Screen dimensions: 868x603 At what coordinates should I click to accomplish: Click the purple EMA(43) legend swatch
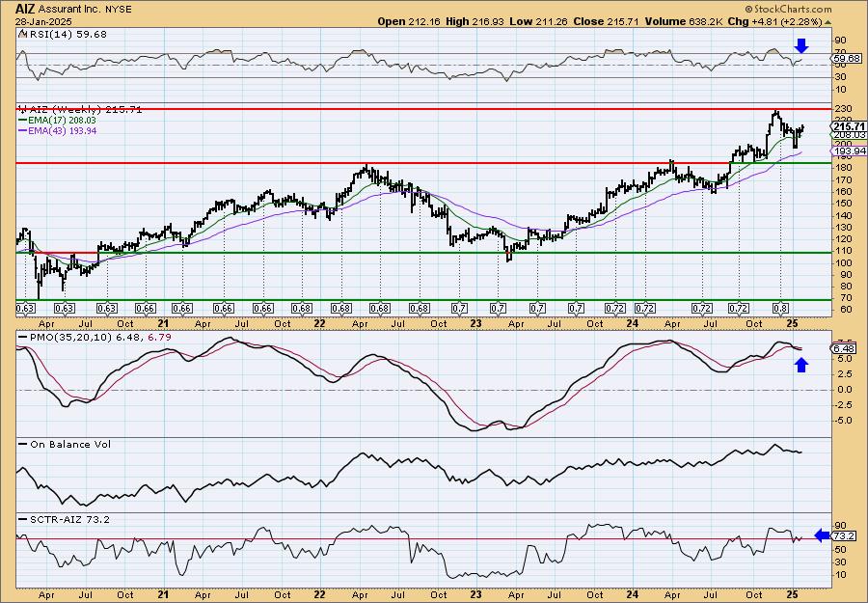point(22,130)
